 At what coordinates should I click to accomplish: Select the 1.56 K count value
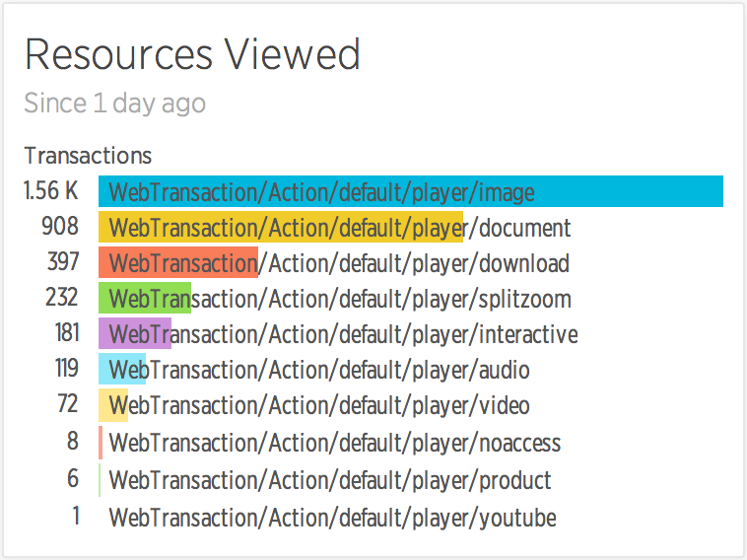click(51, 190)
